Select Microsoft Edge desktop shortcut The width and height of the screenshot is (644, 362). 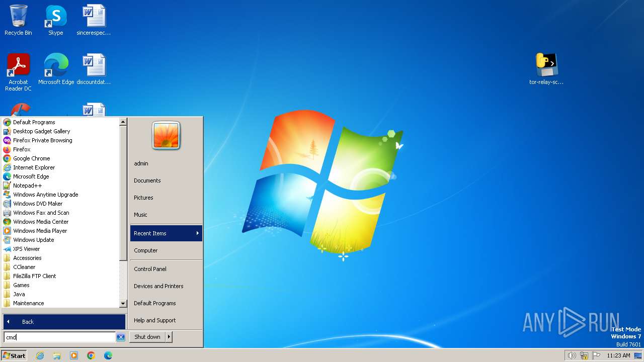pyautogui.click(x=56, y=69)
